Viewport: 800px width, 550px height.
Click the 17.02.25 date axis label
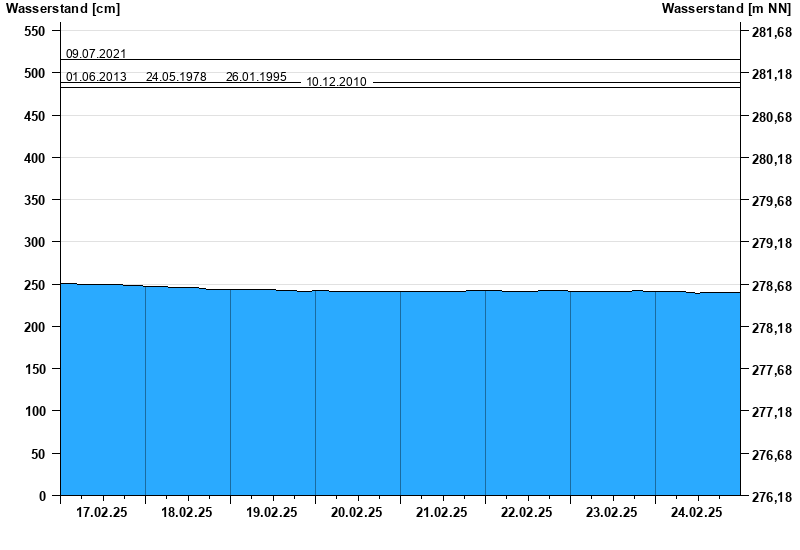tap(102, 513)
